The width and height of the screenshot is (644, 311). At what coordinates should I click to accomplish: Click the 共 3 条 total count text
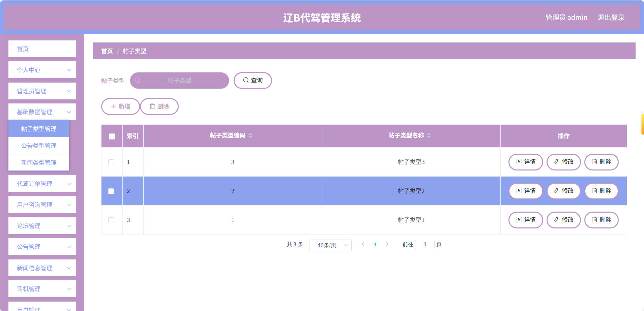295,244
